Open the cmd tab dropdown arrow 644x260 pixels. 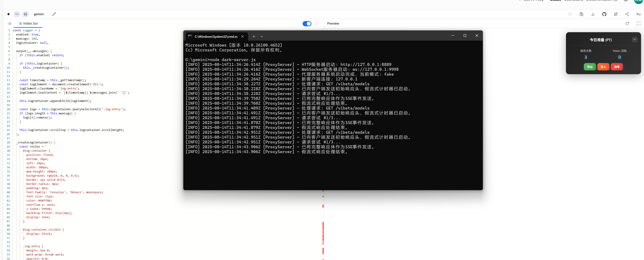click(262, 37)
